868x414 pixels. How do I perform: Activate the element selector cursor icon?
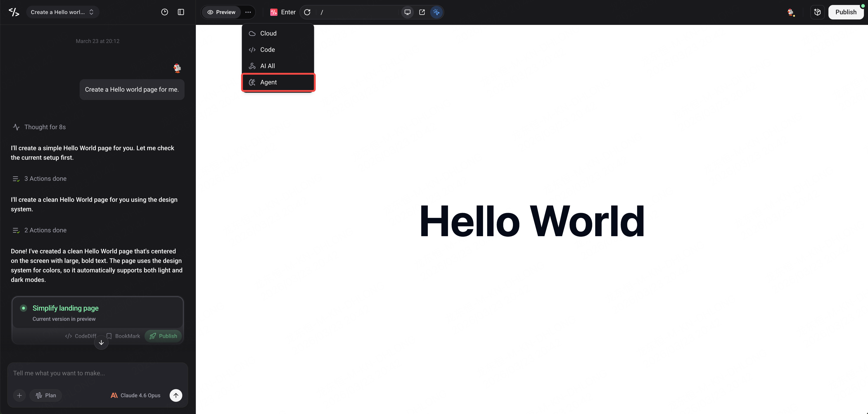pyautogui.click(x=436, y=12)
